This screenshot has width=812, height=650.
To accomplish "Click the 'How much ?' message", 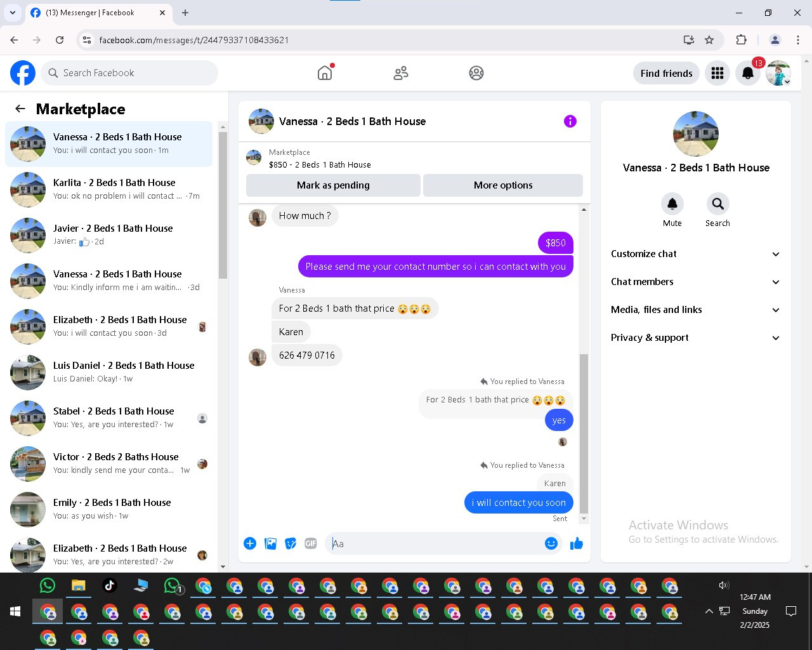I will pyautogui.click(x=305, y=216).
